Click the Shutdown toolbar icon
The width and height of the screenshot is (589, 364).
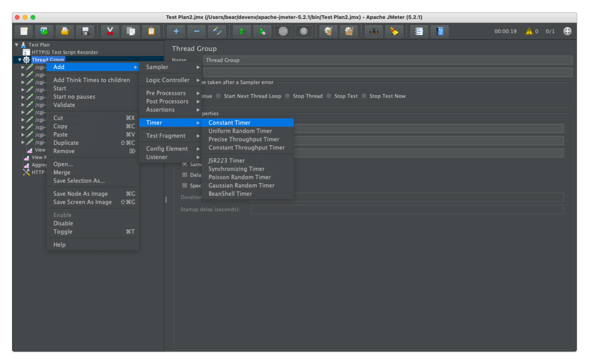(304, 31)
